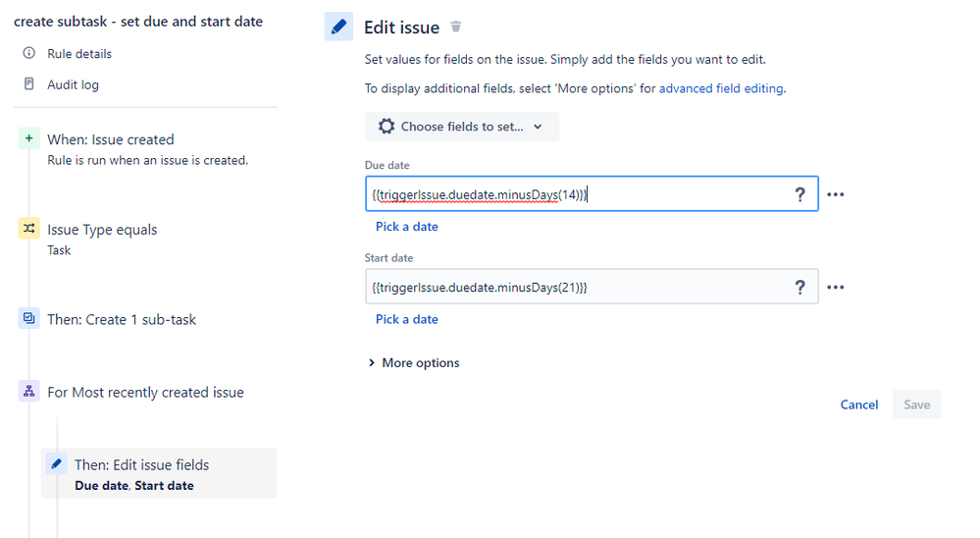Click the yellow Issue Type condition icon
Image resolution: width=980 pixels, height=538 pixels.
tap(29, 229)
